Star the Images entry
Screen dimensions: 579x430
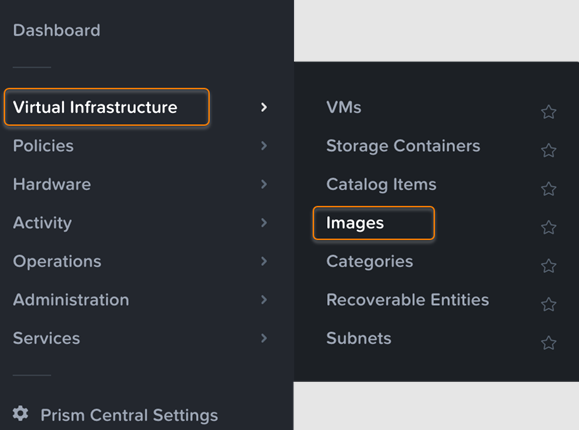(549, 227)
